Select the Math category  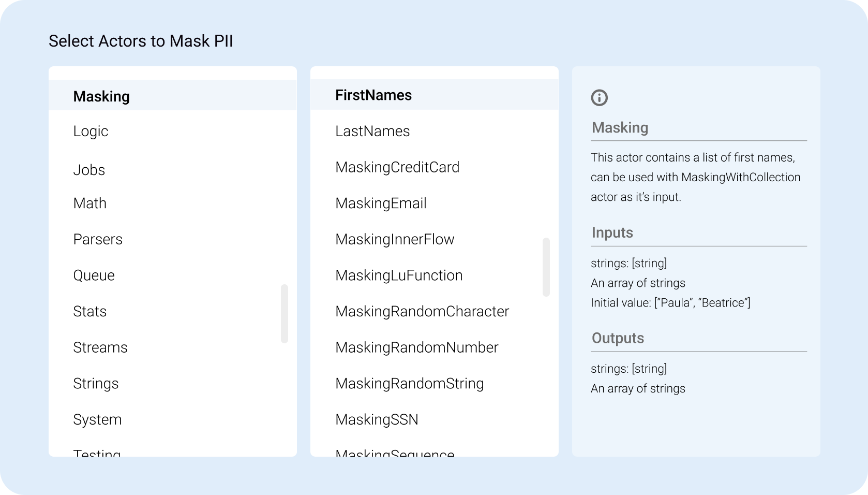tap(89, 203)
